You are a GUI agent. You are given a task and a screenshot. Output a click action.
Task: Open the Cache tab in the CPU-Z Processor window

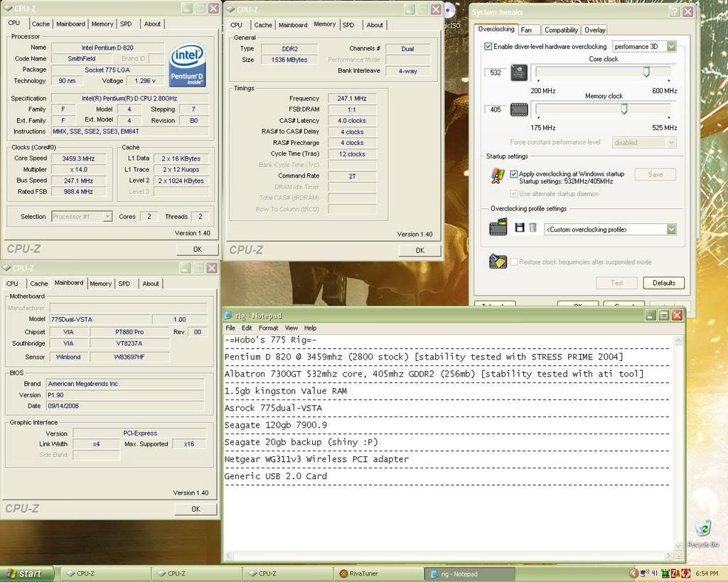click(41, 23)
